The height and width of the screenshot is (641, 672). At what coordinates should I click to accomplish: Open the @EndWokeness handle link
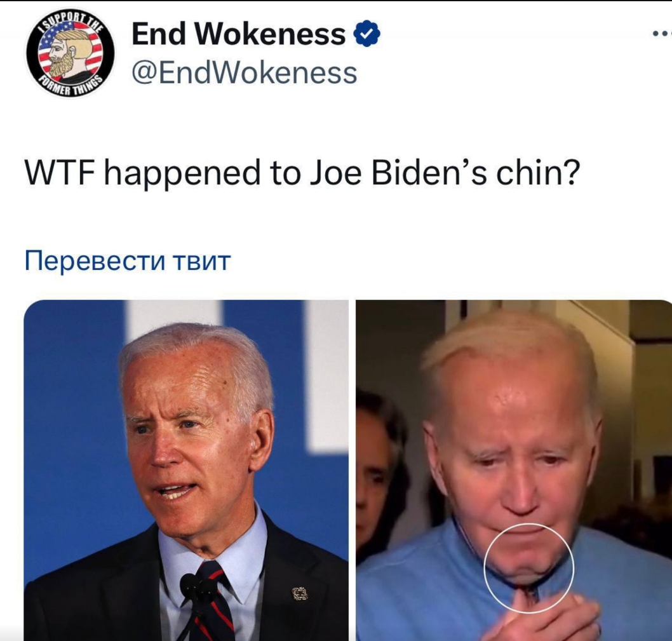coord(245,73)
